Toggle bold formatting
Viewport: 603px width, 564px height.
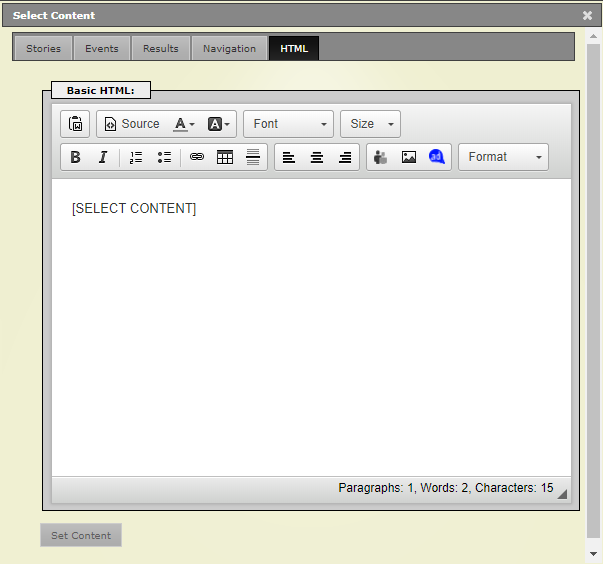75,157
